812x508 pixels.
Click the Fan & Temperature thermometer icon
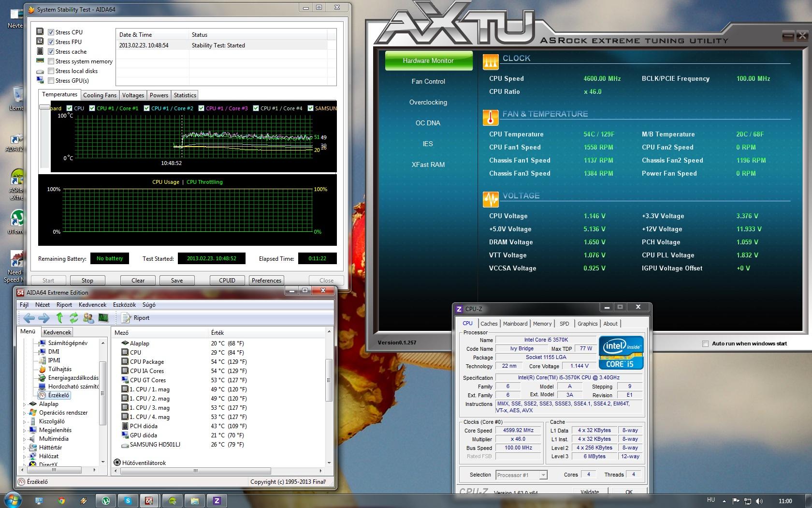click(x=491, y=118)
